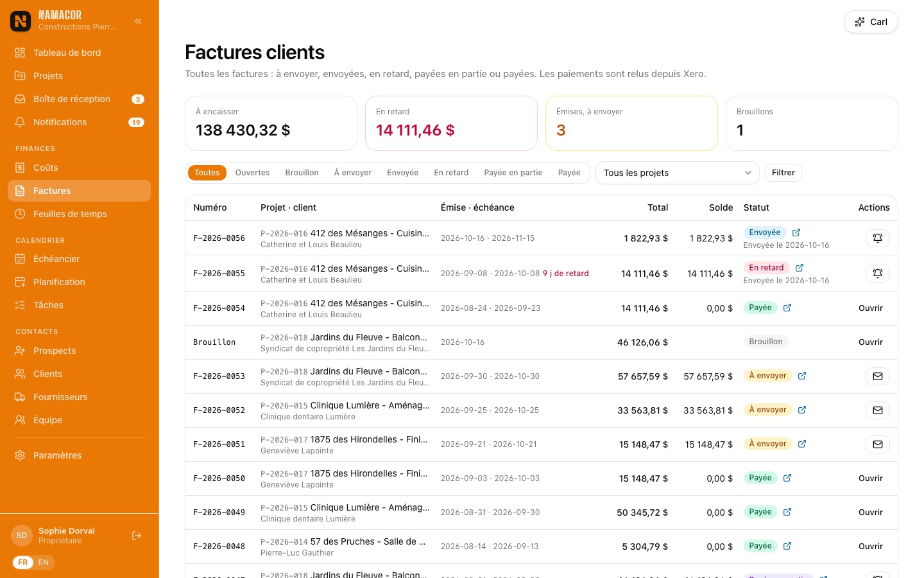
Task: Go to Tableau de bord
Action: [x=80, y=53]
